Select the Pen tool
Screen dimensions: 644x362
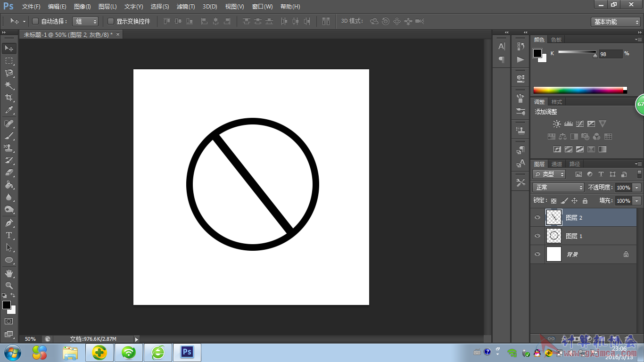coord(9,223)
